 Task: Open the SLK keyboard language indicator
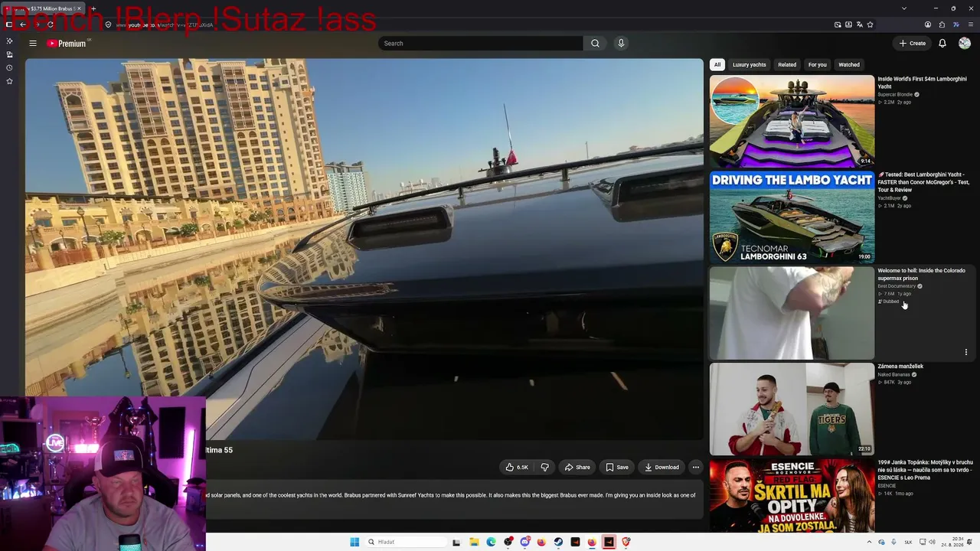(x=909, y=542)
